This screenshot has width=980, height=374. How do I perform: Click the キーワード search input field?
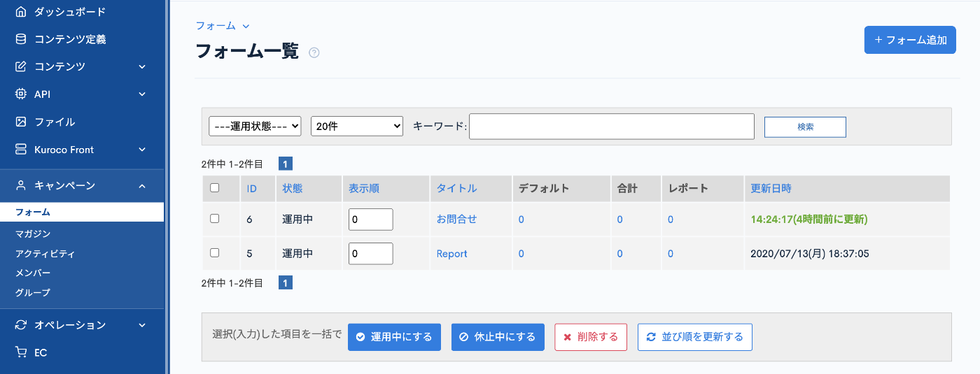[612, 127]
